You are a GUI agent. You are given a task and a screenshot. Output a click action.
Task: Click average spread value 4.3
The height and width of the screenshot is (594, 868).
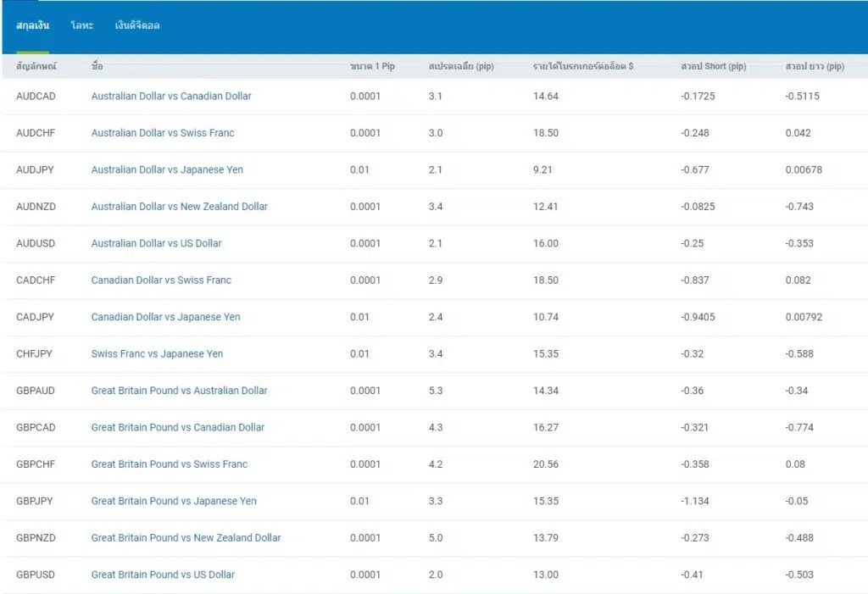click(x=436, y=427)
